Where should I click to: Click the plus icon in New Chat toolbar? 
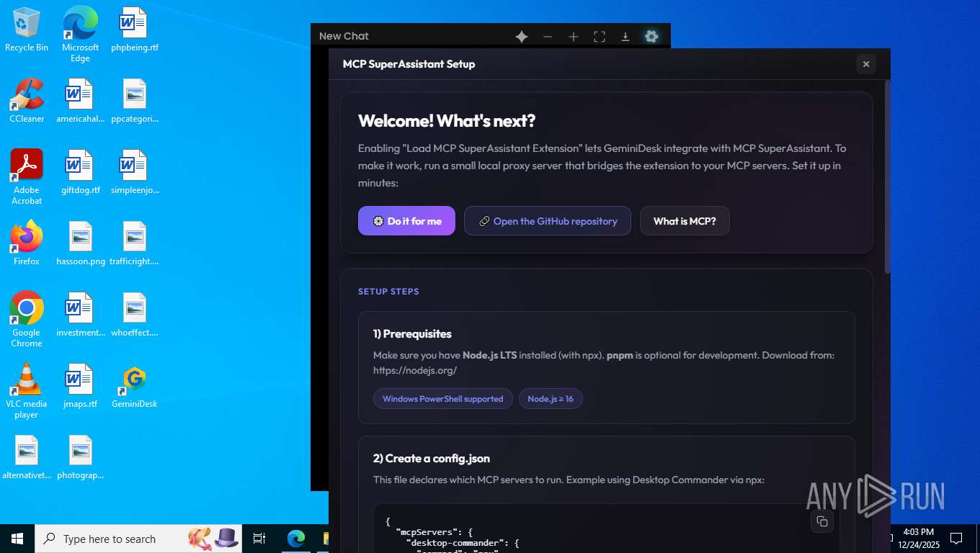click(x=574, y=37)
